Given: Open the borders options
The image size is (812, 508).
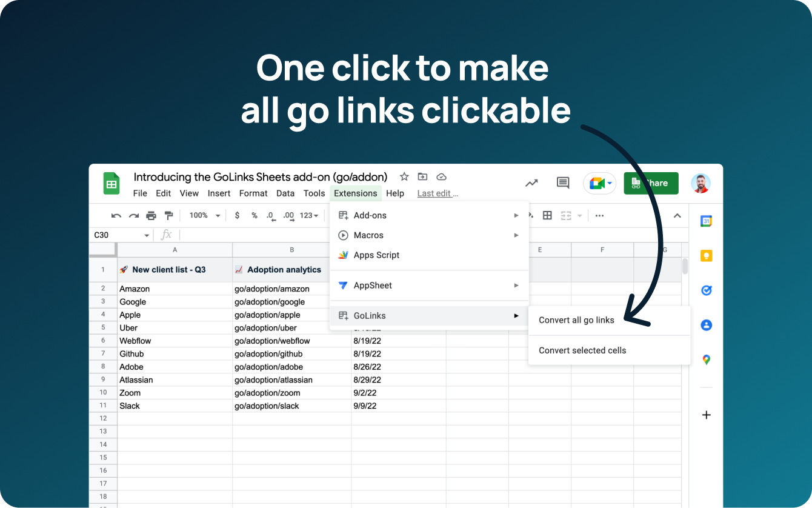Looking at the screenshot, I should coord(547,215).
